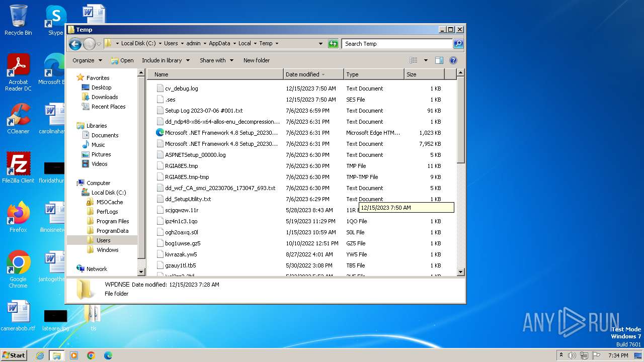
Task: Click Microsoft Edge icon in taskbar
Action: 108,355
